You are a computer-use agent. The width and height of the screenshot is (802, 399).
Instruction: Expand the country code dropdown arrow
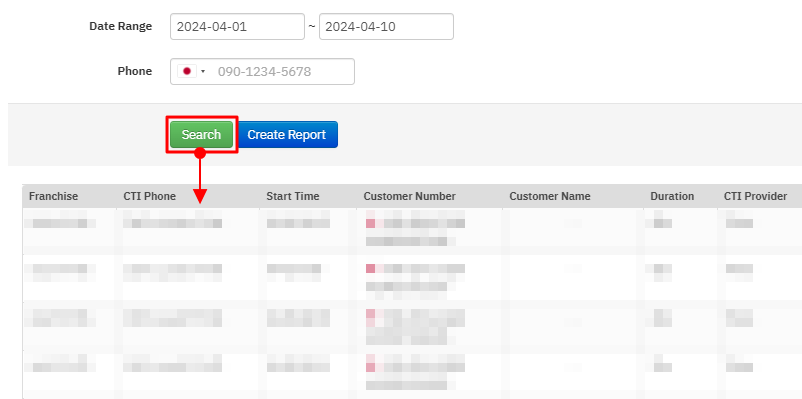pos(203,72)
